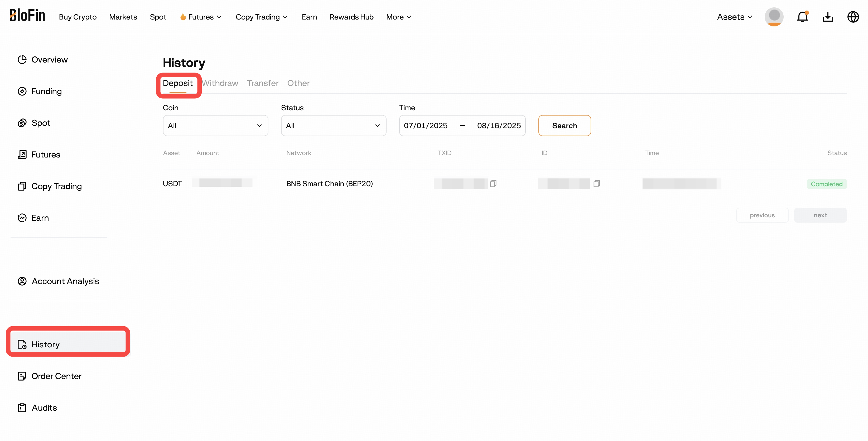Switch to the Transfer tab
The width and height of the screenshot is (868, 441).
point(263,83)
